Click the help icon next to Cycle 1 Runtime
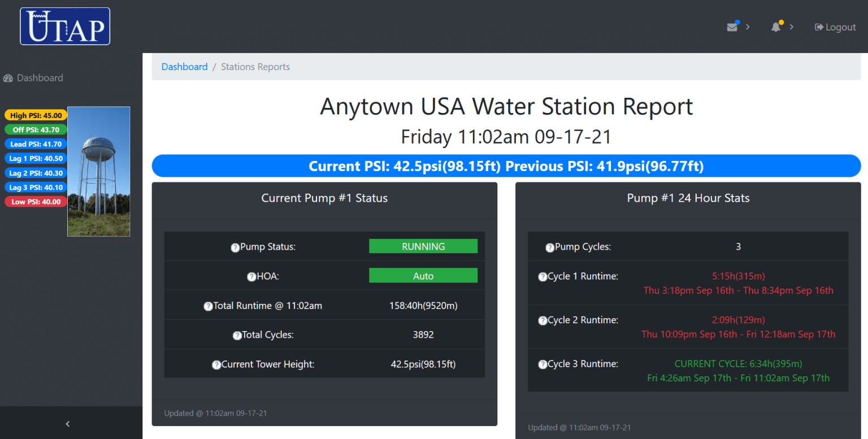This screenshot has height=439, width=868. point(542,276)
